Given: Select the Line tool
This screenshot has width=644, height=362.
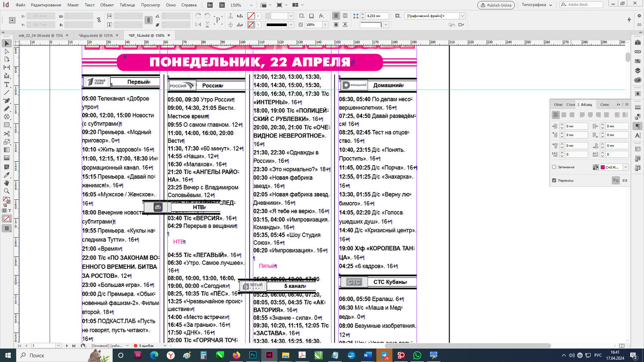Looking at the screenshot, I should coord(6,93).
